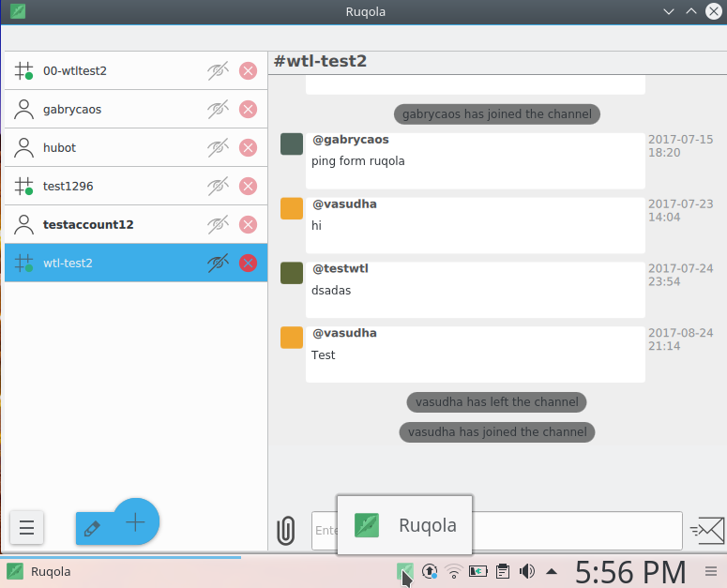Remove the gabrycaos chat using its X icon

[248, 109]
